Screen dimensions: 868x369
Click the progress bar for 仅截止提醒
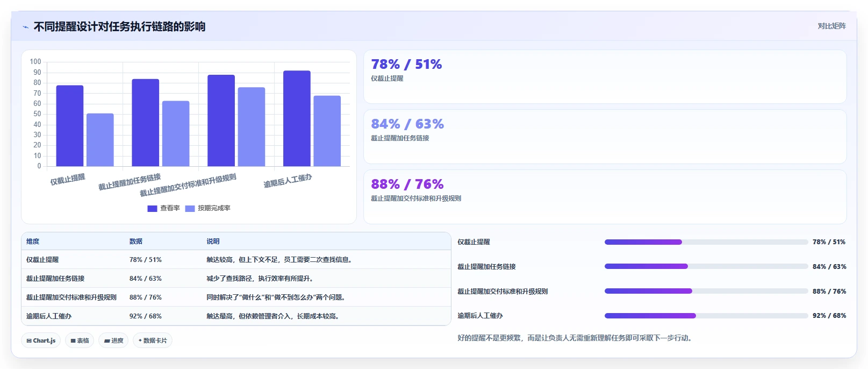click(x=706, y=242)
